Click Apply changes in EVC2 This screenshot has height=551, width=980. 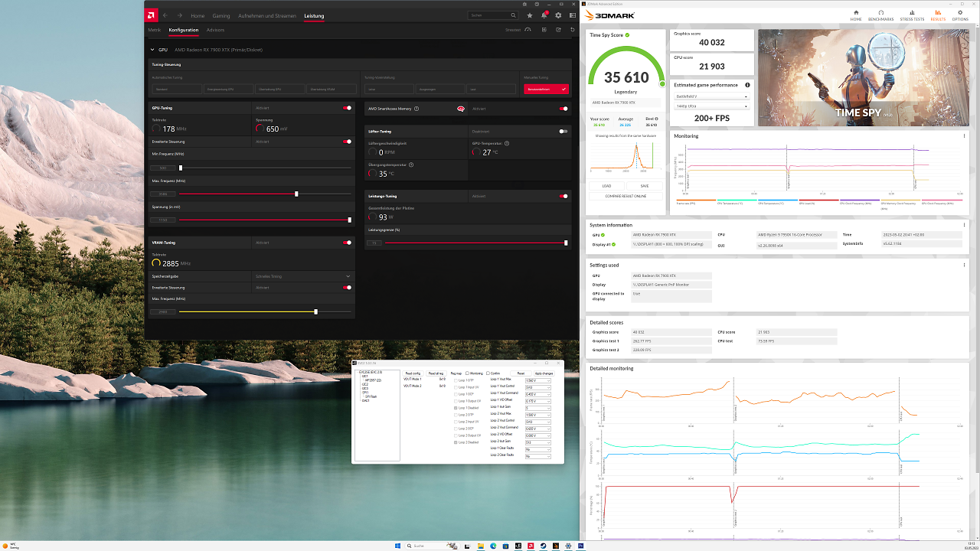[544, 373]
